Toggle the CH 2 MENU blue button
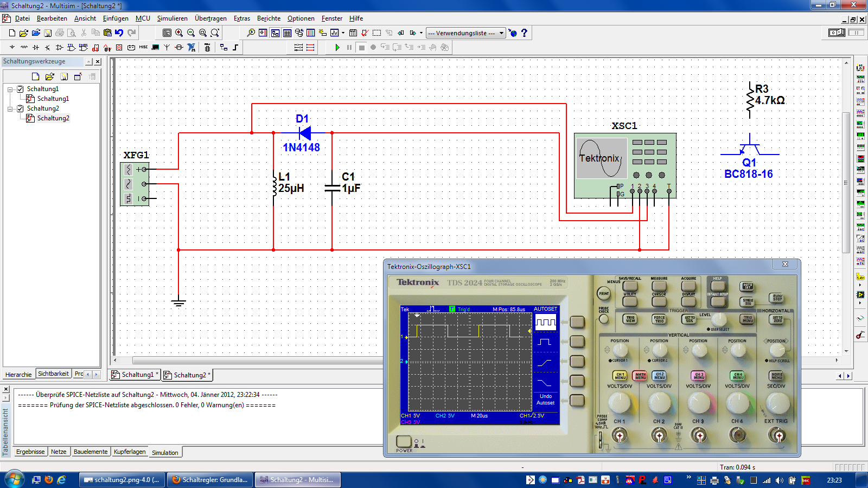This screenshot has height=488, width=868. (659, 376)
